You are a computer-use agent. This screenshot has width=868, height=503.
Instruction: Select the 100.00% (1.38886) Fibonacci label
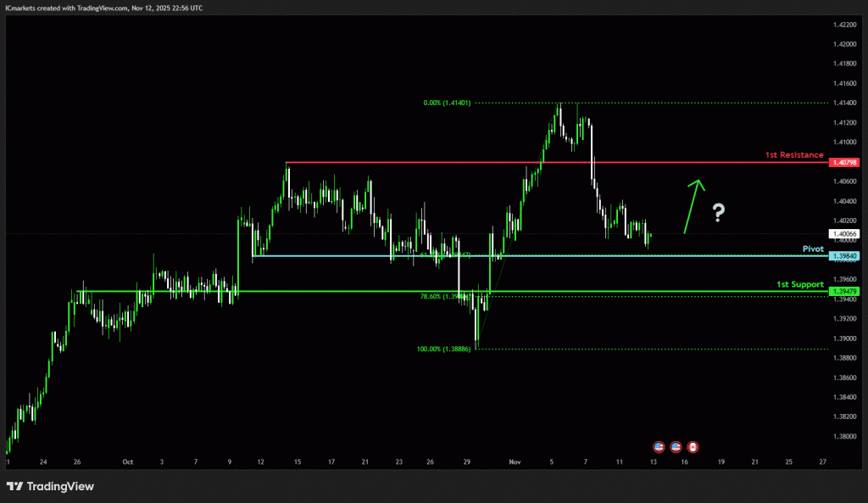(444, 349)
